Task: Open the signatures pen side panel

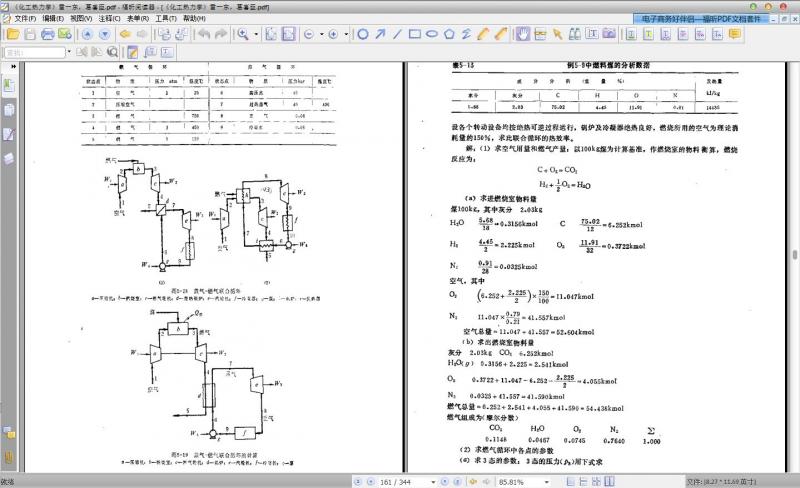Action: 9,134
